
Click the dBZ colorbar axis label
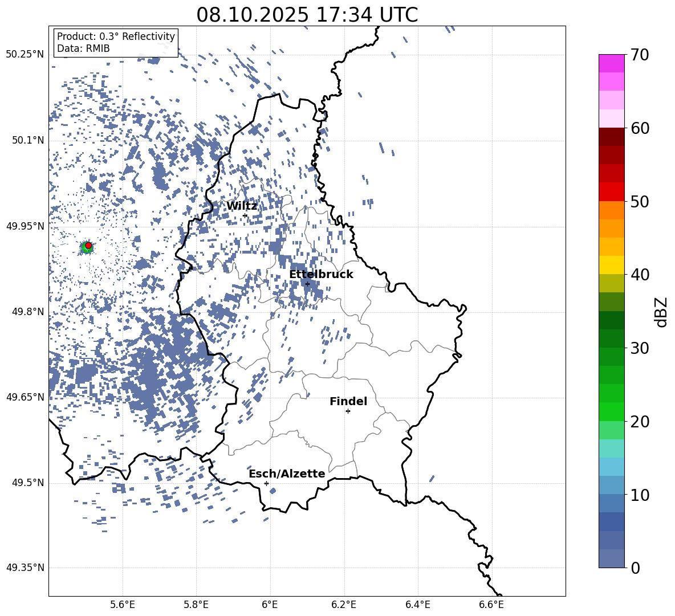pos(662,312)
